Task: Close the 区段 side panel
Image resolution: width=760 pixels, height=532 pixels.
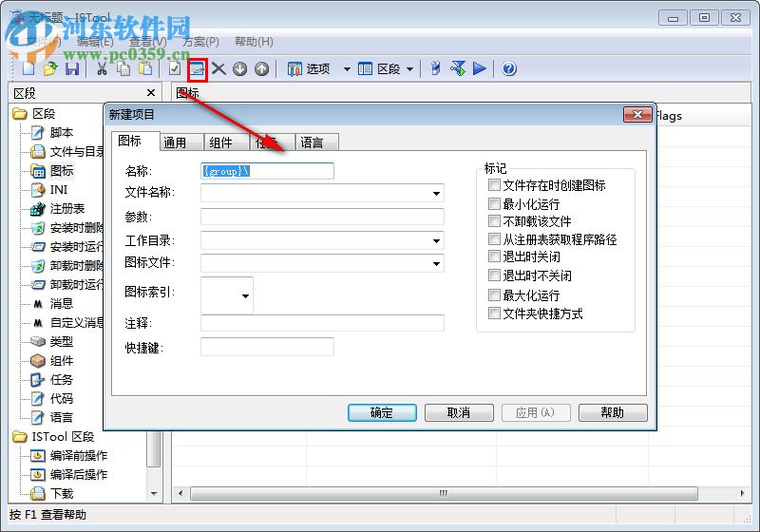Action: 151,92
